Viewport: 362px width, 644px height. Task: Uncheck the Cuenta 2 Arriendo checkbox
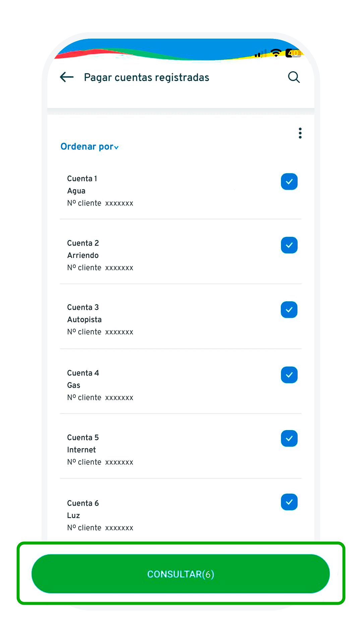289,245
